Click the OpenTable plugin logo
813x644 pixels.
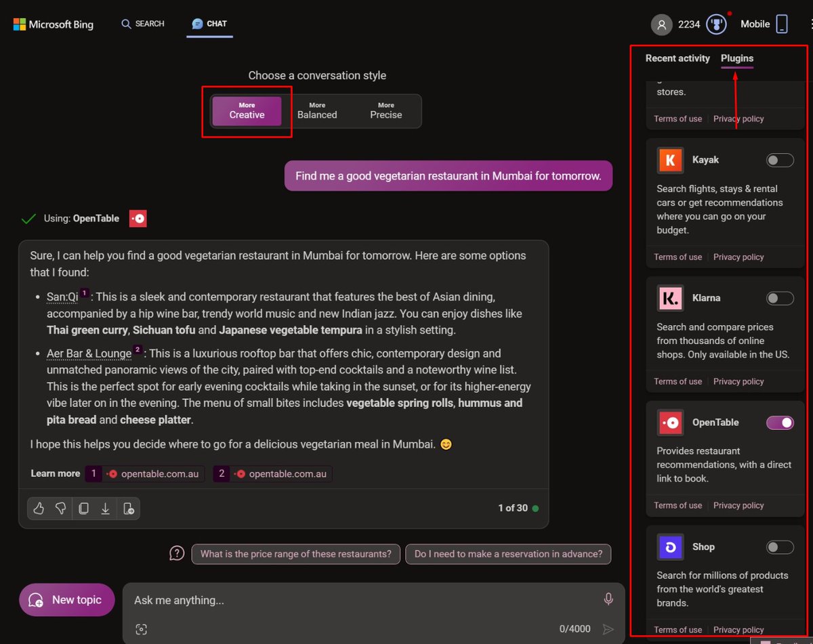(x=671, y=423)
